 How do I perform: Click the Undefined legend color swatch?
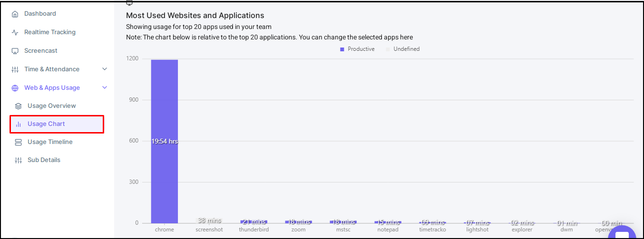point(388,49)
